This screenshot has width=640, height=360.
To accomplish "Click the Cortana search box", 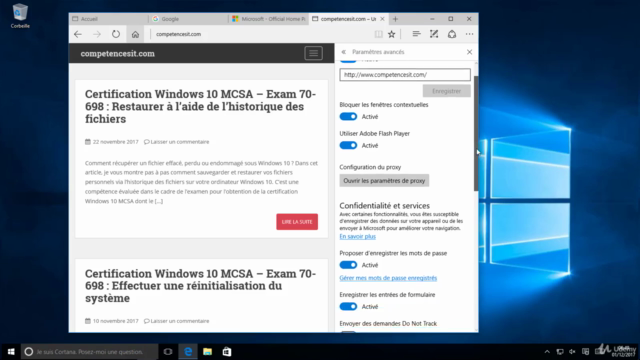I will pyautogui.click(x=89, y=351).
